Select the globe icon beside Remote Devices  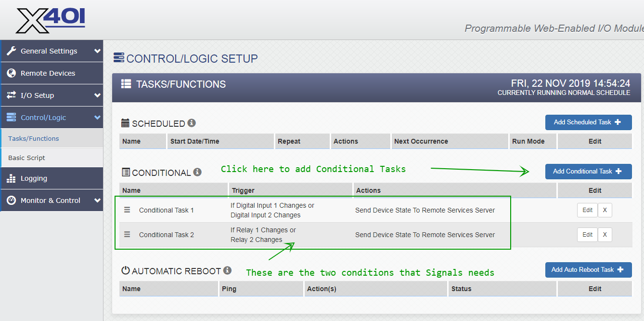click(x=11, y=73)
